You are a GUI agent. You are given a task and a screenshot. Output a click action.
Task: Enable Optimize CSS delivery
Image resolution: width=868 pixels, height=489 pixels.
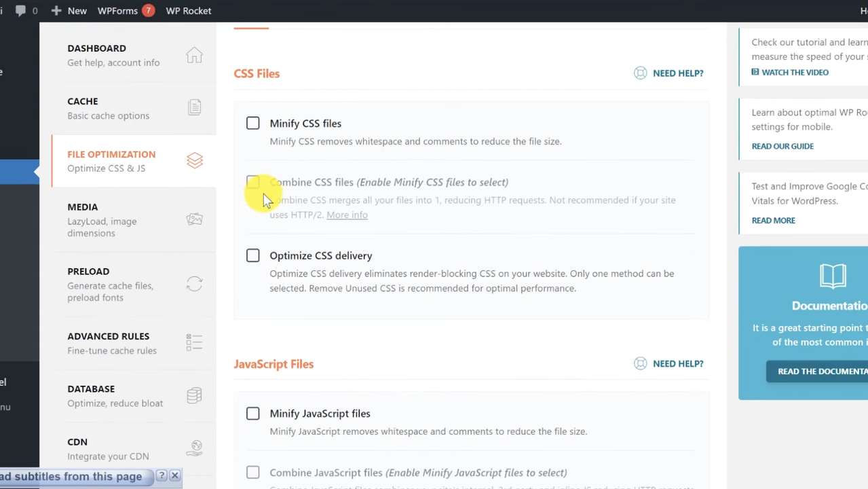pos(252,255)
